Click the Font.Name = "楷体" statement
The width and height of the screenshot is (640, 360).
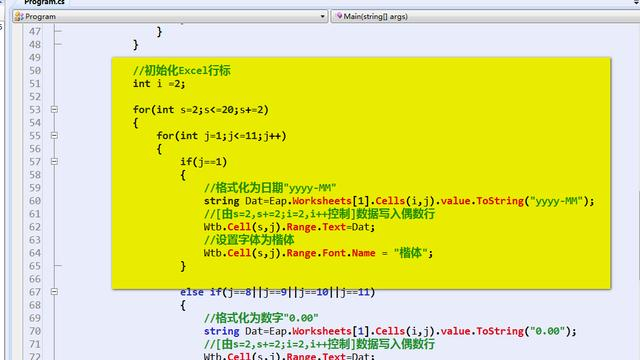point(377,253)
